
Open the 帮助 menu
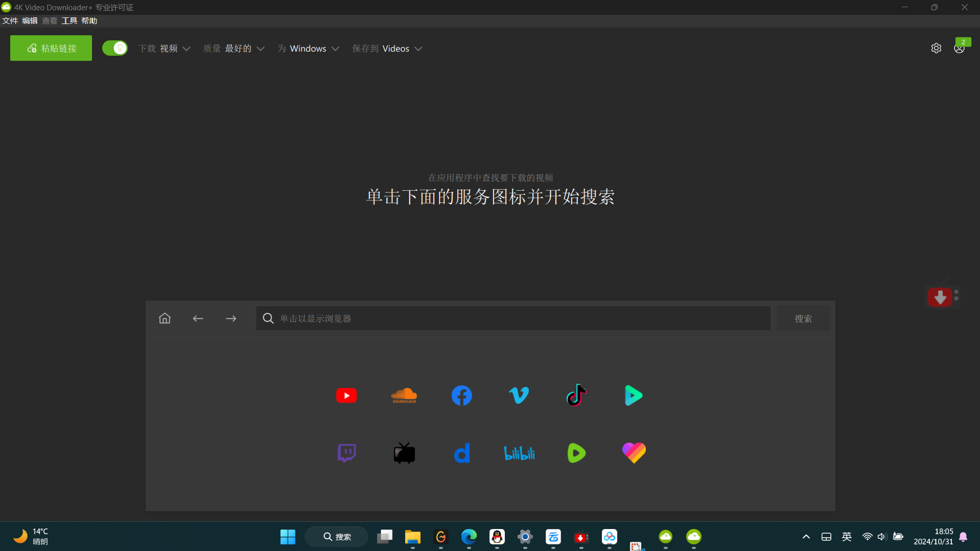[89, 20]
